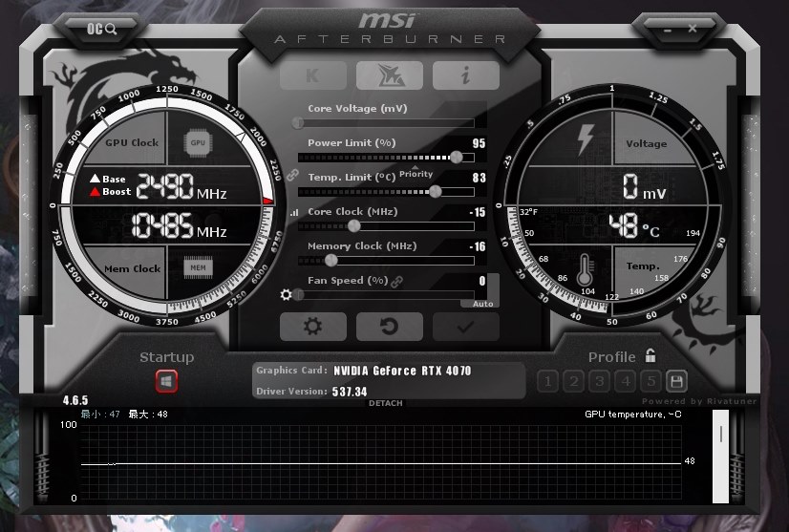
Task: Click the graphics card name NVIDIA GeForce RTX 4070
Action: coord(402,371)
